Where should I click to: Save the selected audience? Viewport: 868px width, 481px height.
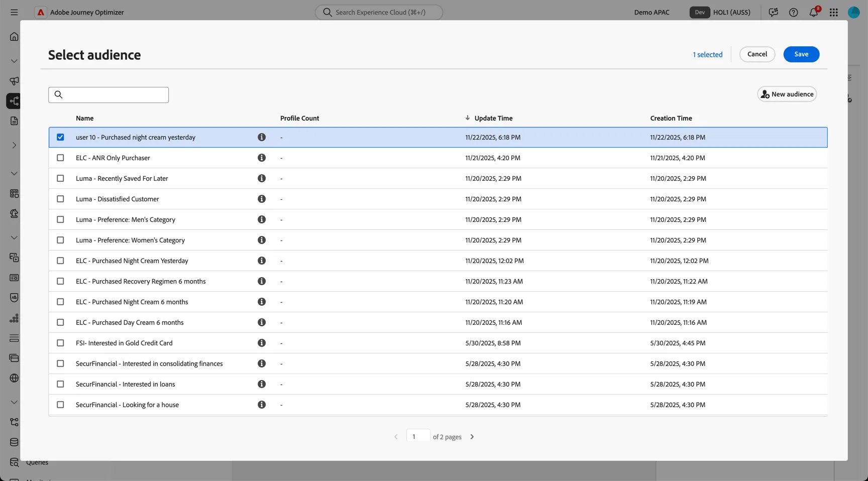801,54
